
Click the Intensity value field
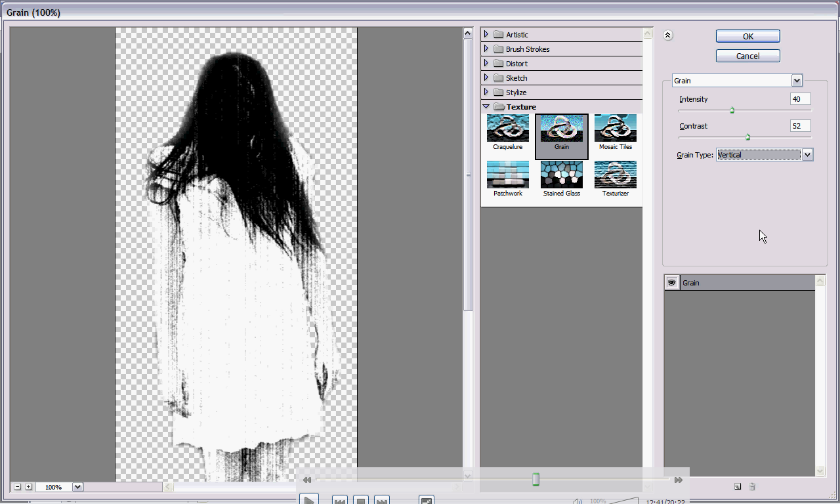(x=801, y=99)
